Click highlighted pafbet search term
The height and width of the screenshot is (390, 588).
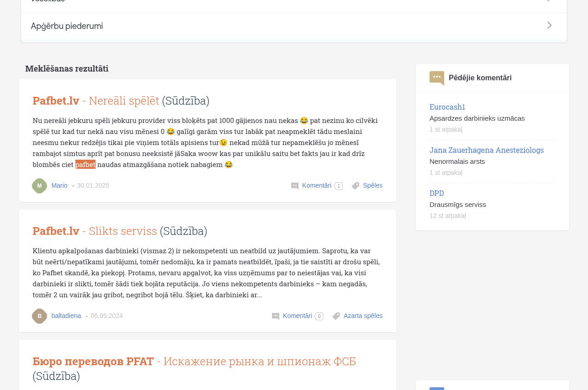tap(85, 164)
